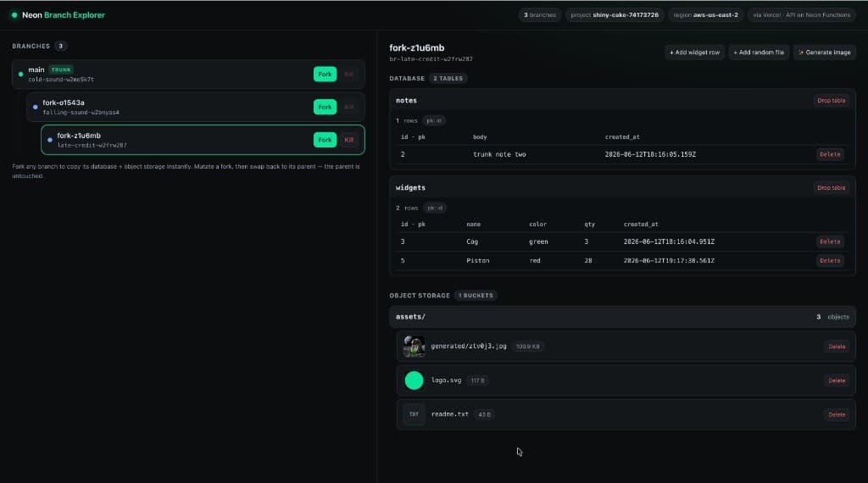Drop the widgets table

831,188
